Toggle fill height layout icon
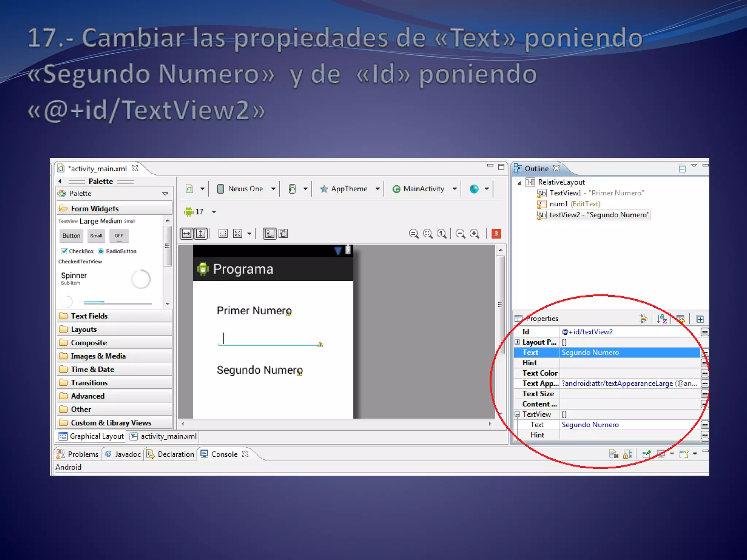 [201, 234]
